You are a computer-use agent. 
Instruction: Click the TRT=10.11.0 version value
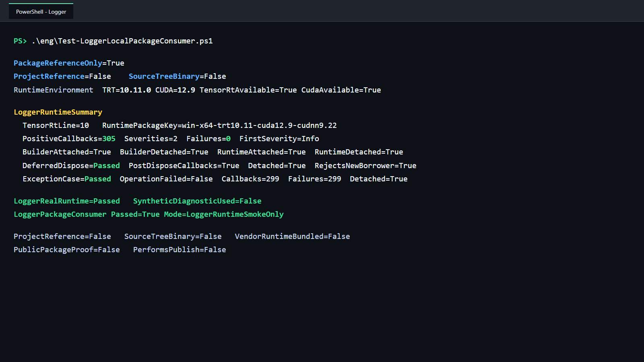point(127,90)
